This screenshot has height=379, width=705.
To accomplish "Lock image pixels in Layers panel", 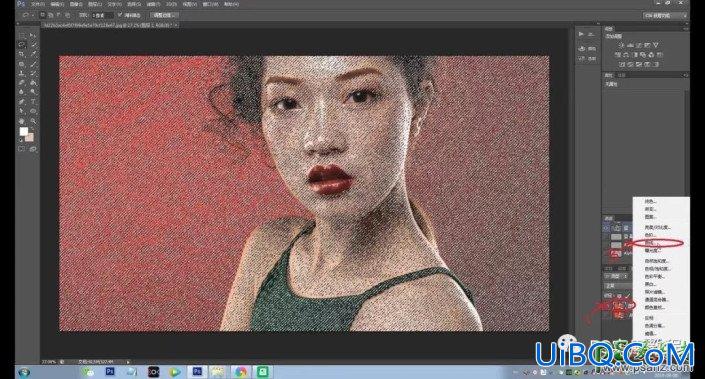I will (x=627, y=295).
